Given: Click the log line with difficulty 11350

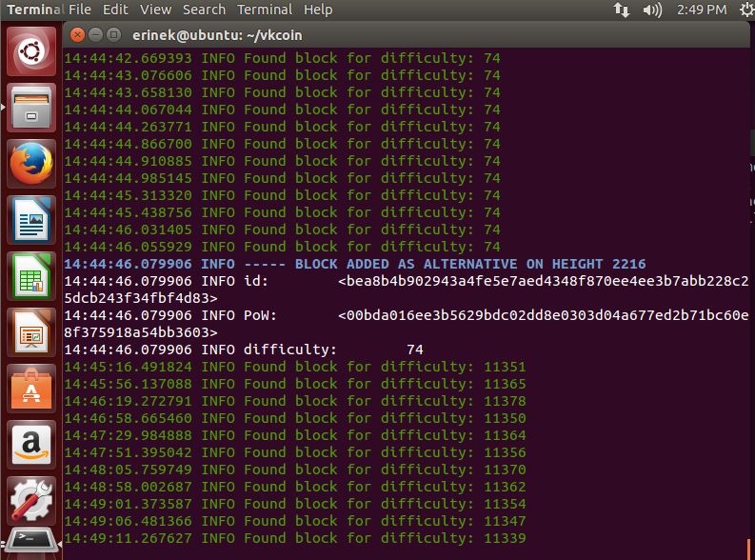Looking at the screenshot, I should (x=295, y=418).
